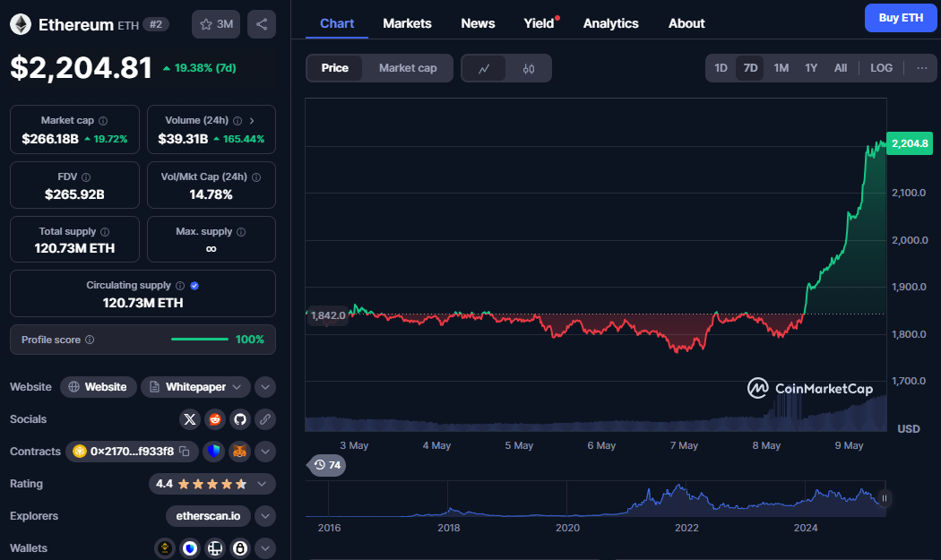Show Circulating supply info icon
This screenshot has height=560, width=941.
click(x=180, y=286)
